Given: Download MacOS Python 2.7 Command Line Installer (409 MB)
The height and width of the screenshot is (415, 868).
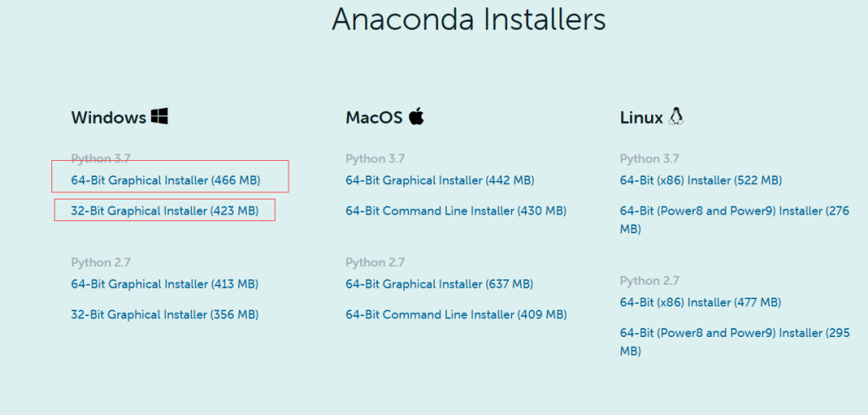Looking at the screenshot, I should coord(457,314).
